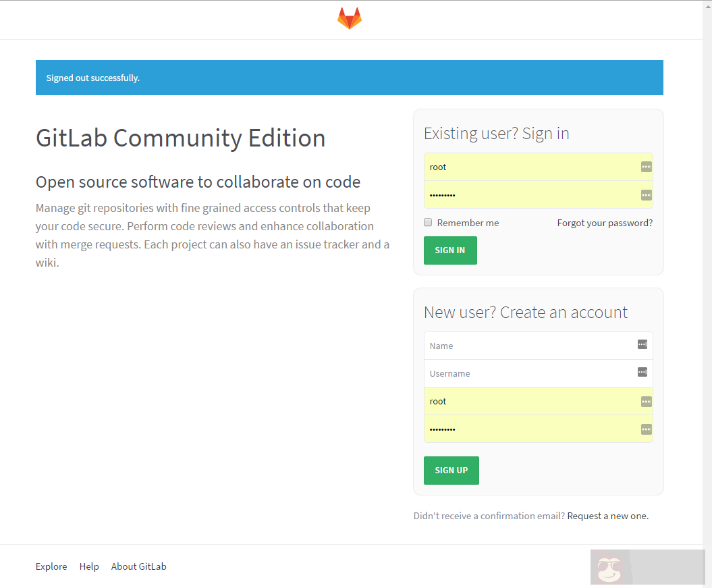
Task: Enable the Remember me checkbox
Action: pyautogui.click(x=427, y=221)
